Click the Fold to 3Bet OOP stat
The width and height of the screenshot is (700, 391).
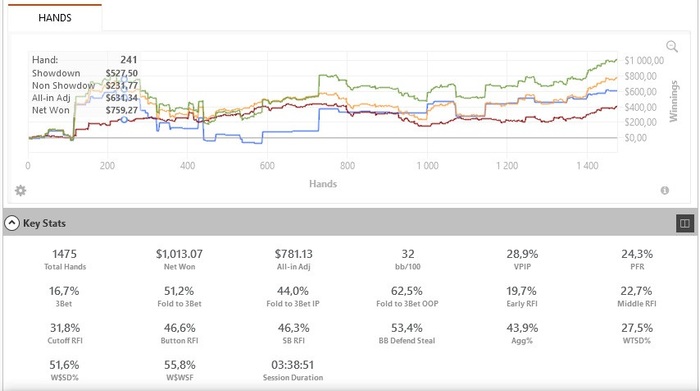pos(407,296)
